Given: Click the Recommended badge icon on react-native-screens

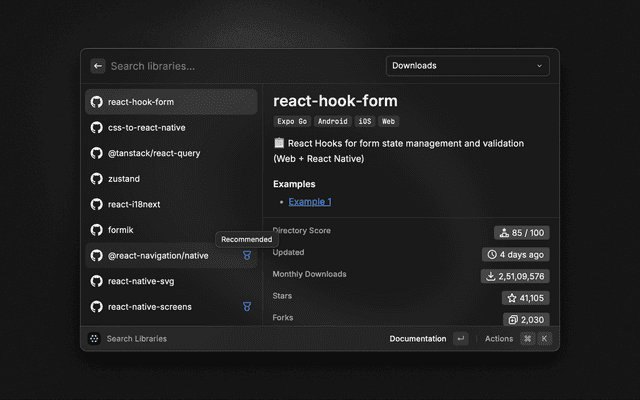Looking at the screenshot, I should pos(247,307).
